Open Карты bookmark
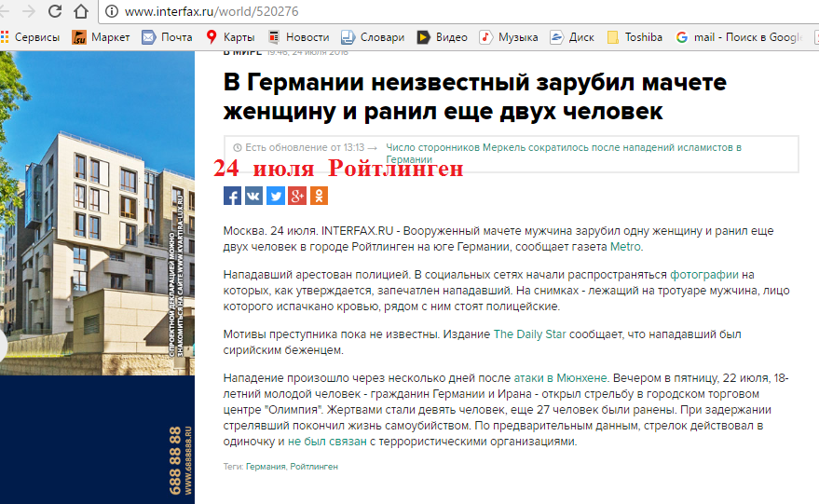 [x=230, y=37]
